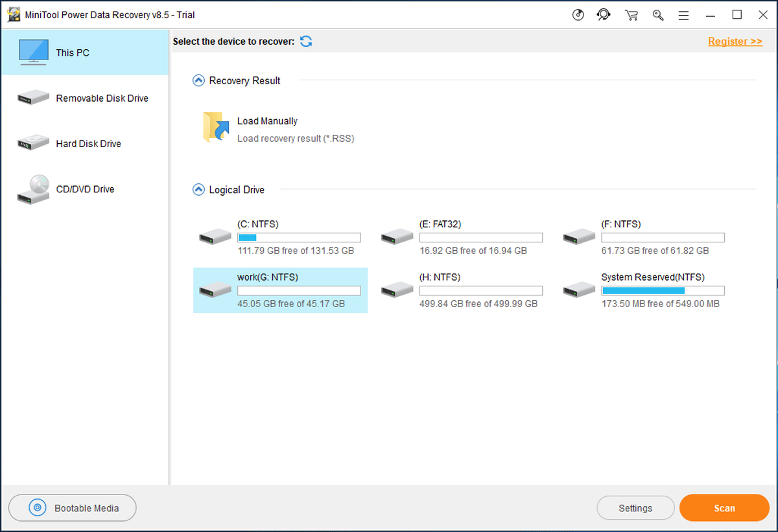This screenshot has height=532, width=778.
Task: Click the This PC monitor icon
Action: [33, 52]
